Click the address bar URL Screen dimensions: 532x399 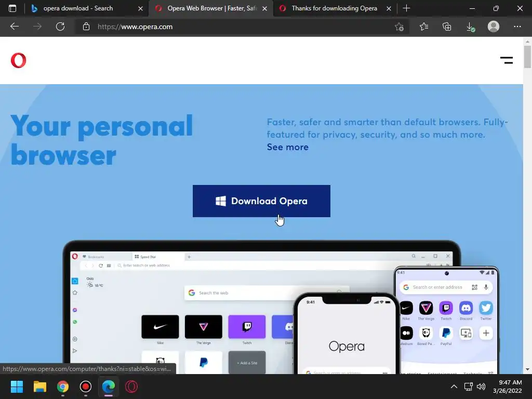coord(135,26)
